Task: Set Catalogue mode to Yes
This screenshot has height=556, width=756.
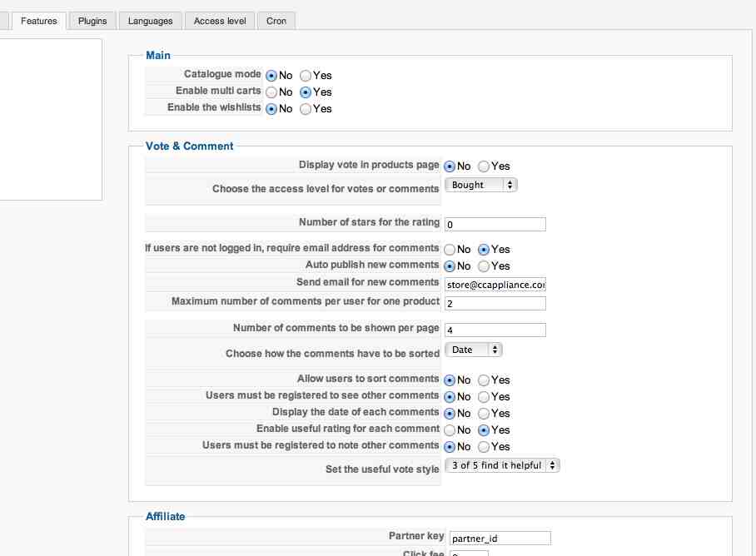Action: click(x=306, y=76)
